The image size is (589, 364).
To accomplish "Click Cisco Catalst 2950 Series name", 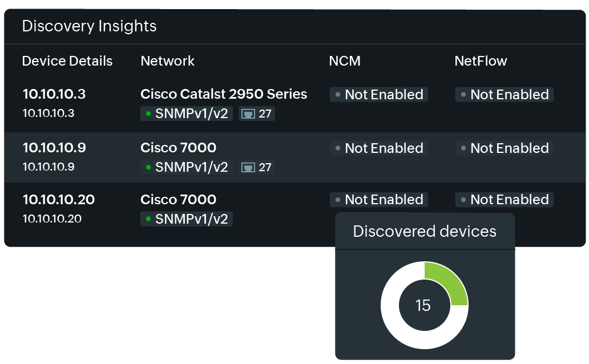I will 224,94.
